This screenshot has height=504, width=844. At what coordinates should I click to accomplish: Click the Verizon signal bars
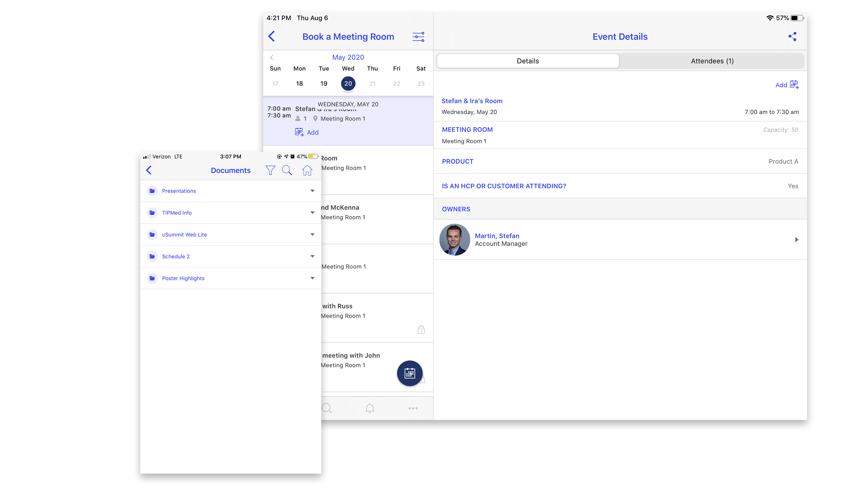[x=147, y=157]
